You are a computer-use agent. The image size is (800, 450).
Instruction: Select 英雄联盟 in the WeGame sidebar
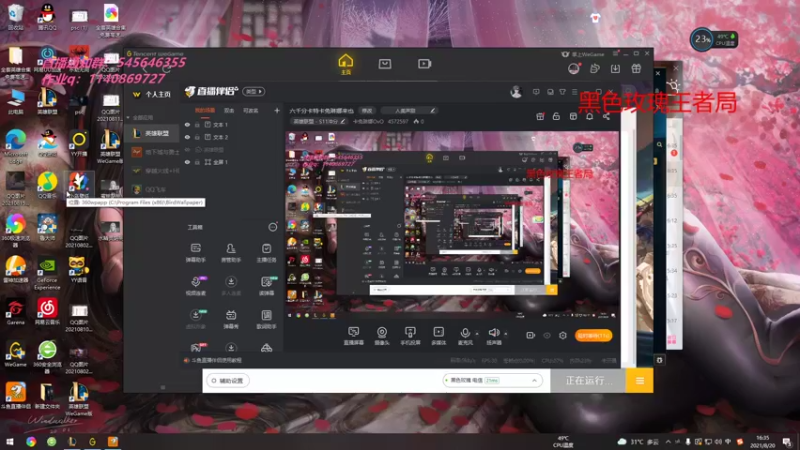point(152,133)
